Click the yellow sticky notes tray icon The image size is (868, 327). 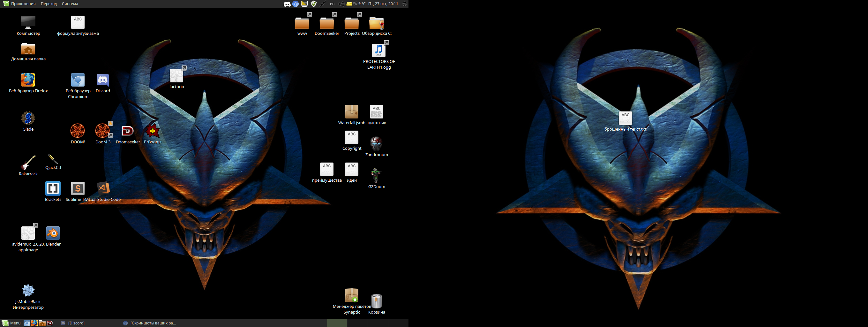[349, 4]
